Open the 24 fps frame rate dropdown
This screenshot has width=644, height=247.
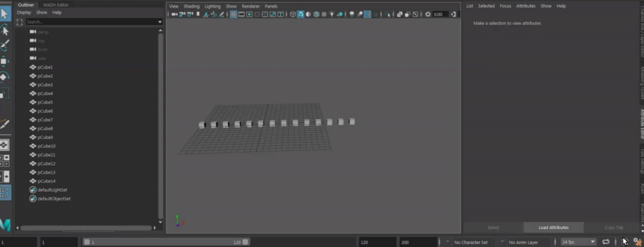pyautogui.click(x=579, y=242)
